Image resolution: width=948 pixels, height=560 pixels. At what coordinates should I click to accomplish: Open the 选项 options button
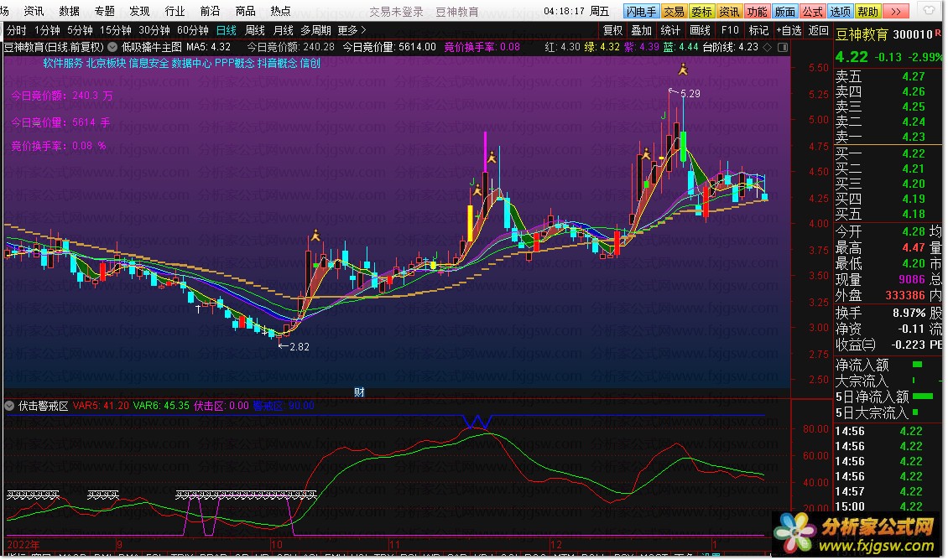(841, 12)
